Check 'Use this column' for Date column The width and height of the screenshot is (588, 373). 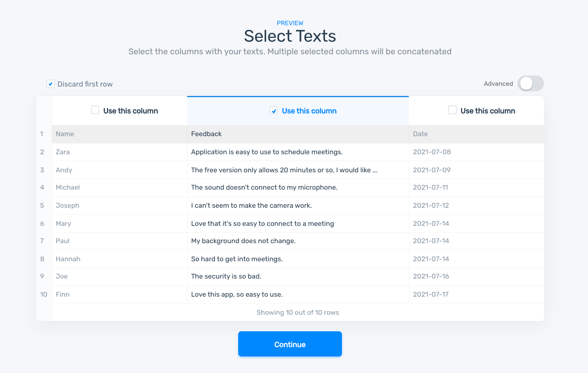[452, 110]
